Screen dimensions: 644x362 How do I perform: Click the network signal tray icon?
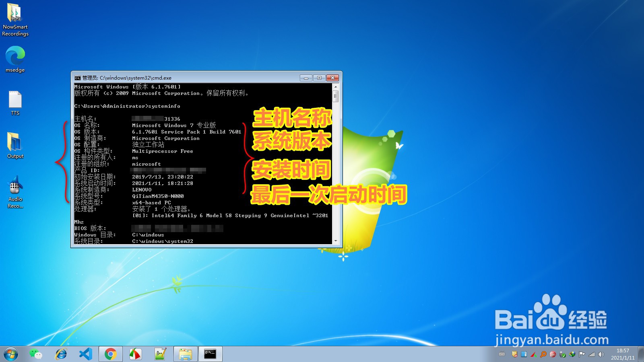coord(592,354)
